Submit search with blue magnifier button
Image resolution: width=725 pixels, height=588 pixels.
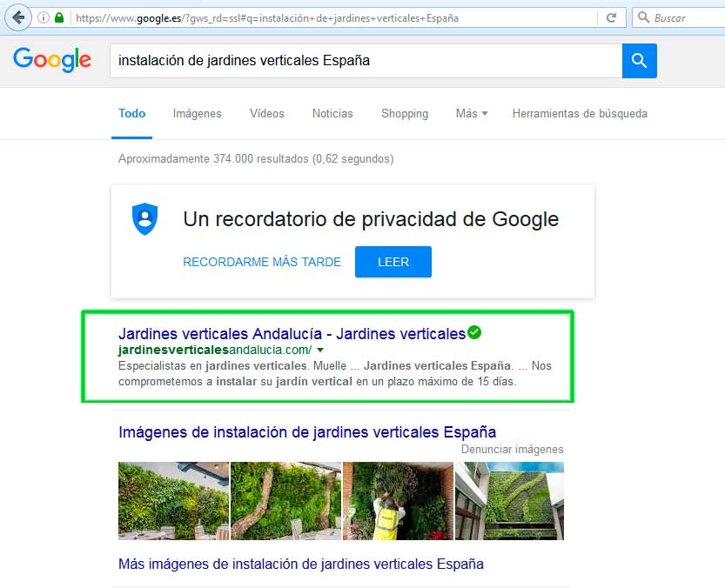(x=640, y=61)
